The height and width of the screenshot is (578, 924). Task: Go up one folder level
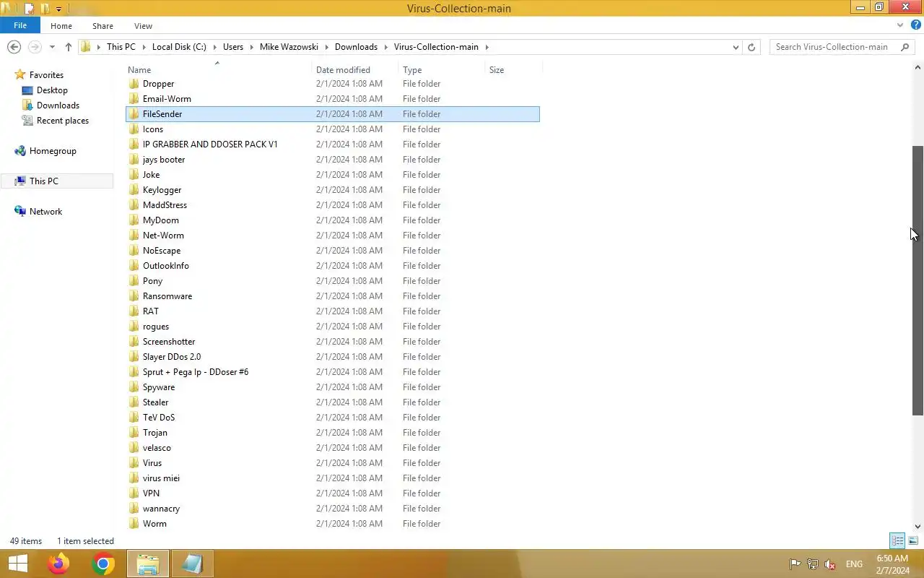pos(68,47)
